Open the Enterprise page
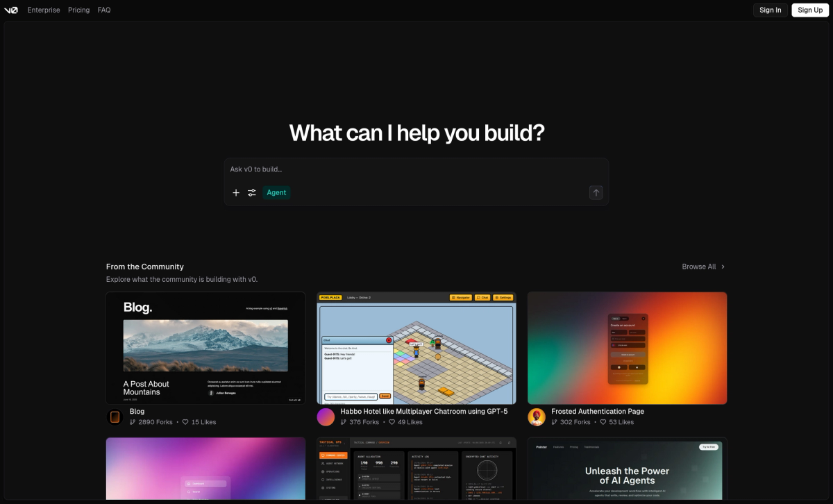833x504 pixels. click(x=44, y=10)
